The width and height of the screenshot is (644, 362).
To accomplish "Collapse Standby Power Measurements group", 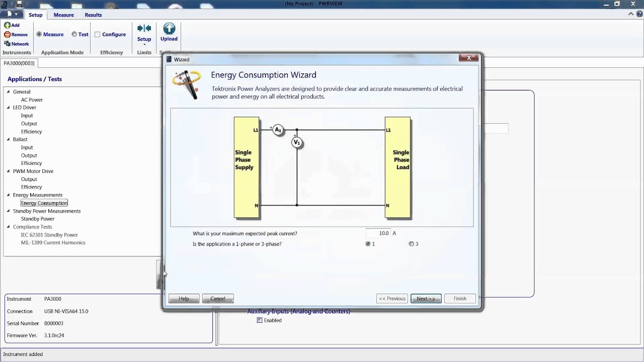I will (8, 211).
